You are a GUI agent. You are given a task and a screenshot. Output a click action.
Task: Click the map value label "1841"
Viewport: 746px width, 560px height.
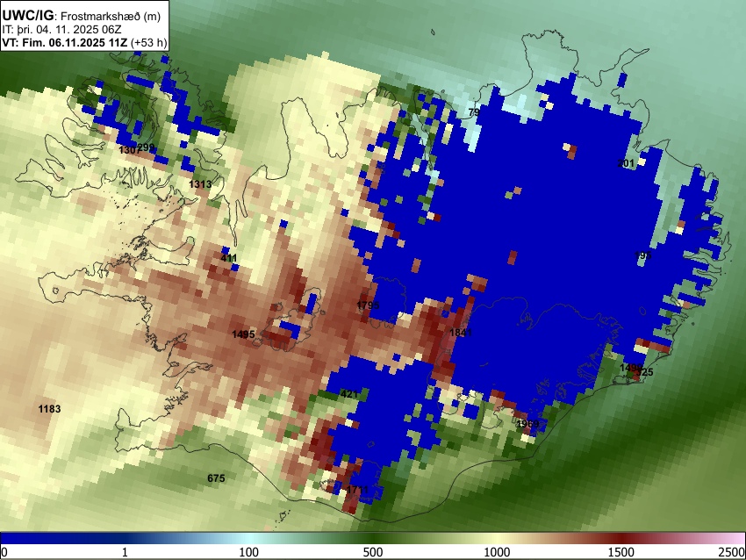(x=461, y=333)
